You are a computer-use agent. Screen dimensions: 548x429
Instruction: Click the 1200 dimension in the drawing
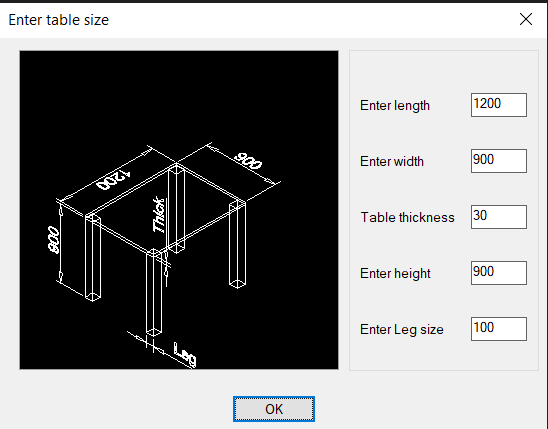pos(113,179)
